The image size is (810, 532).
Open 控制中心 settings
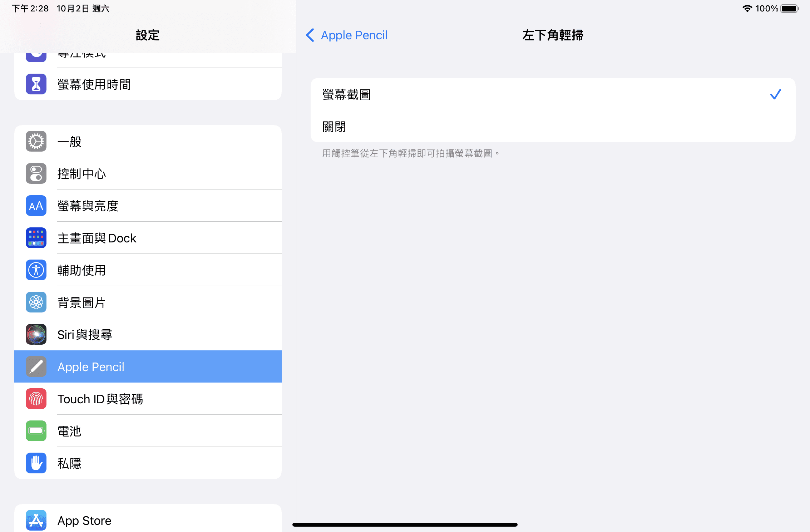pyautogui.click(x=148, y=173)
